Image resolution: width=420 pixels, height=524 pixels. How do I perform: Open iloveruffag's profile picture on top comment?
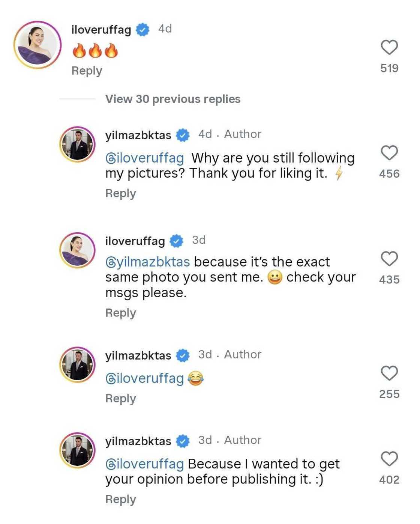(x=37, y=45)
